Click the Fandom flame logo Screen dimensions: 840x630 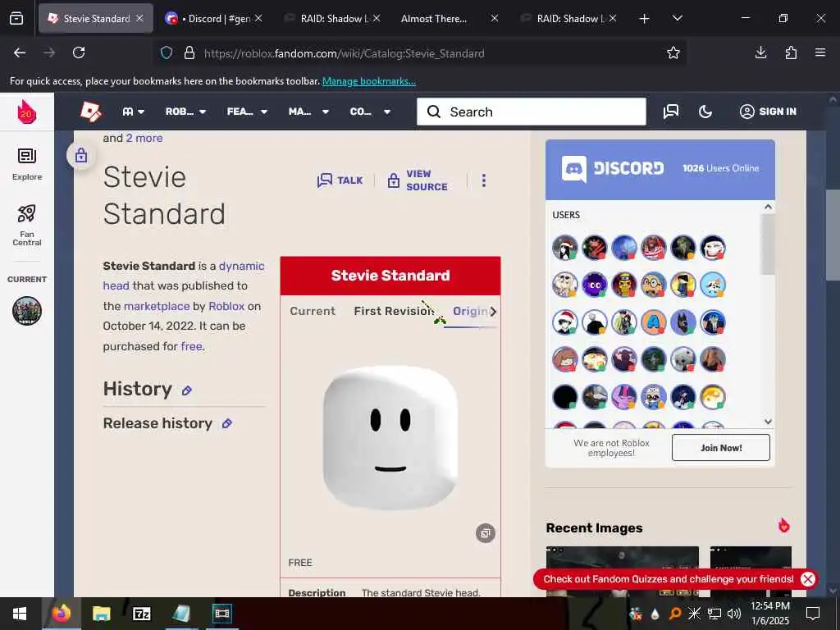pyautogui.click(x=27, y=112)
